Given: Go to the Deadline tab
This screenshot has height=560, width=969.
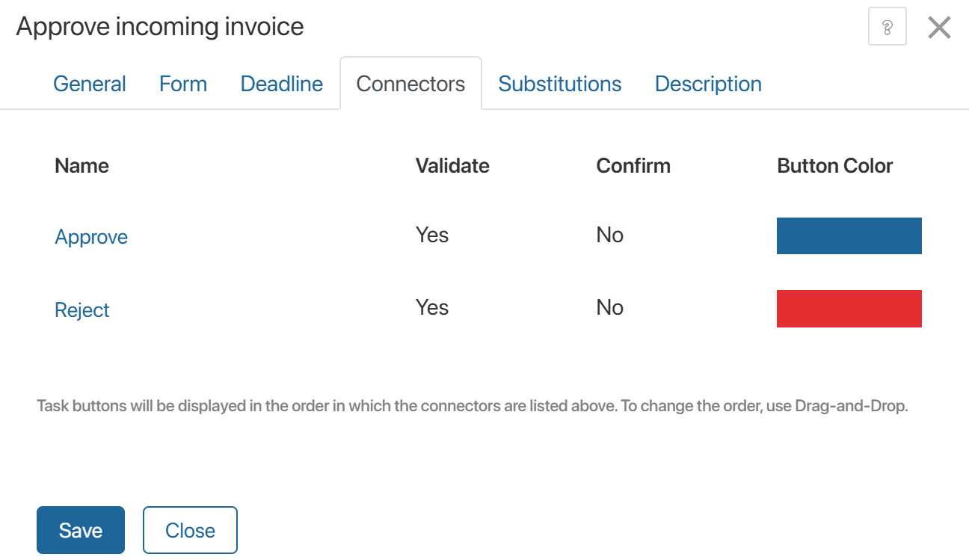Looking at the screenshot, I should [282, 84].
